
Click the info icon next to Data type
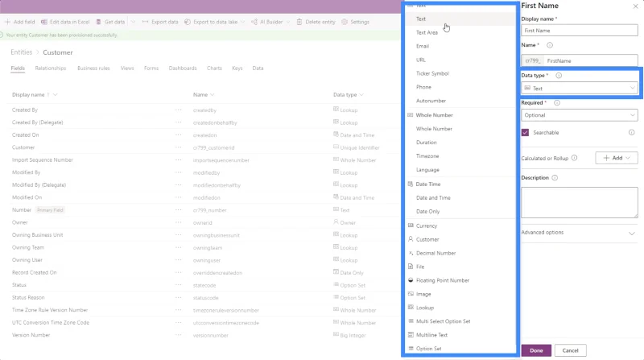(559, 76)
